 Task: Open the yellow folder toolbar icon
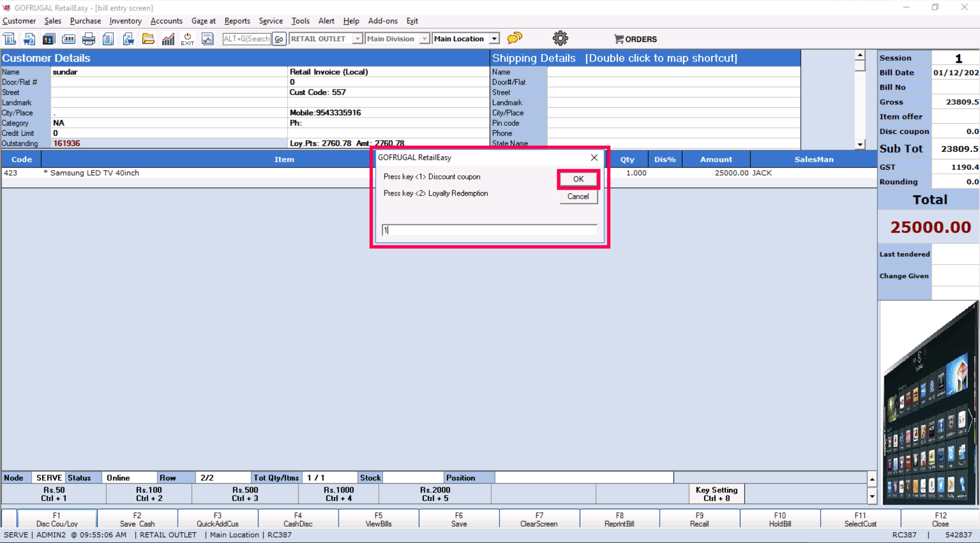[148, 39]
